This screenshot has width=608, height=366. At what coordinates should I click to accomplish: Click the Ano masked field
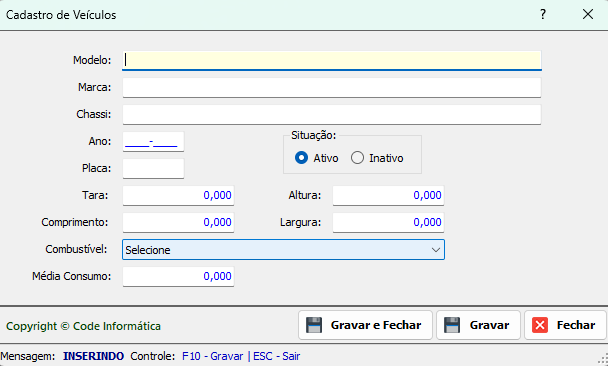[x=153, y=142]
